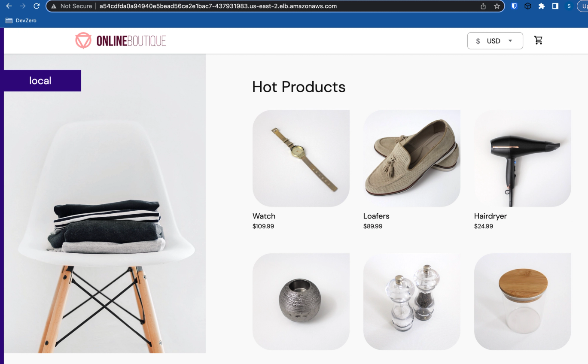This screenshot has width=588, height=364.
Task: Open the Loafers product link
Action: coord(376,216)
